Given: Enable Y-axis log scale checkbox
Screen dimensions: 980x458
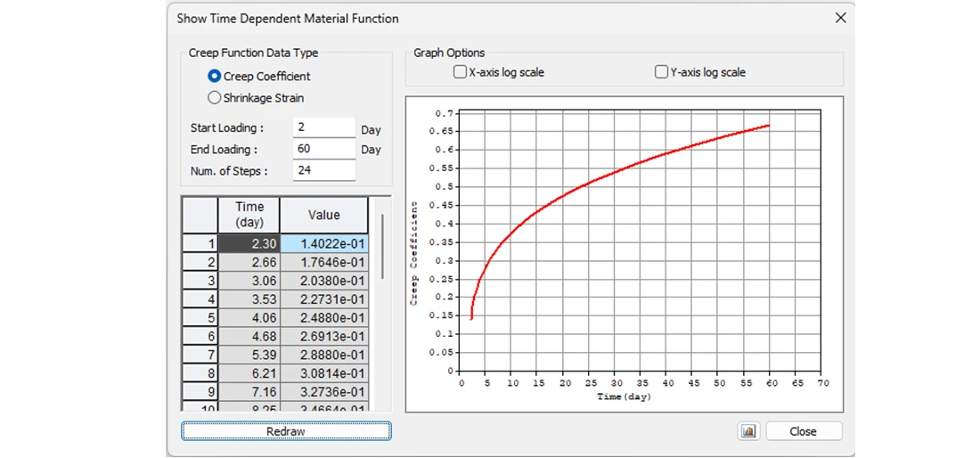Looking at the screenshot, I should (x=661, y=72).
